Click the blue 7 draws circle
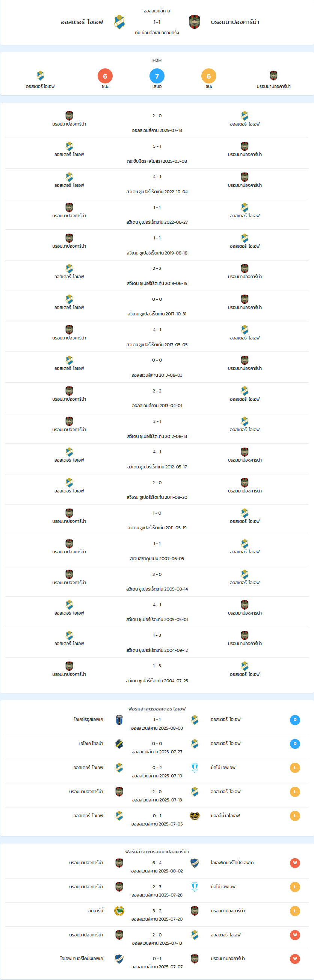This screenshot has width=314, height=980. click(157, 76)
